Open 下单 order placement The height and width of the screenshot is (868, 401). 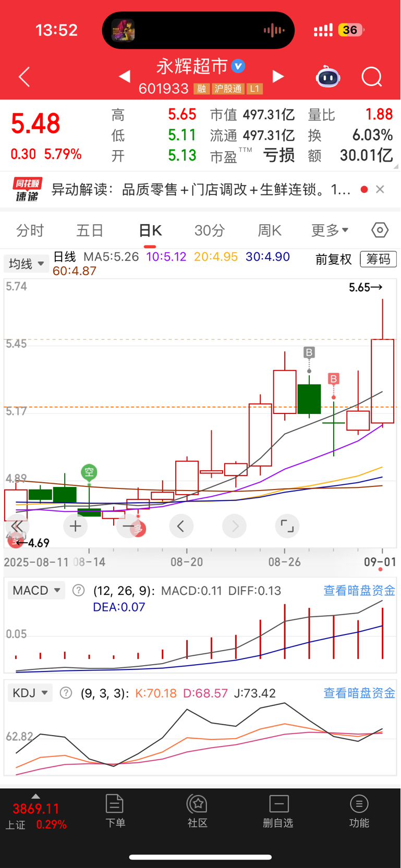(x=115, y=811)
